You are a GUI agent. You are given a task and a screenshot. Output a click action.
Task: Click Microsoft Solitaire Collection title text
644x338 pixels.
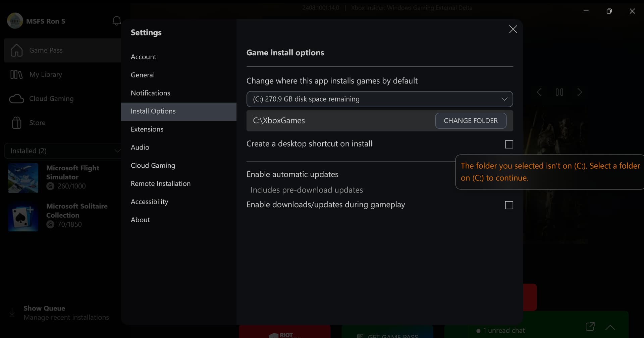[x=77, y=211]
